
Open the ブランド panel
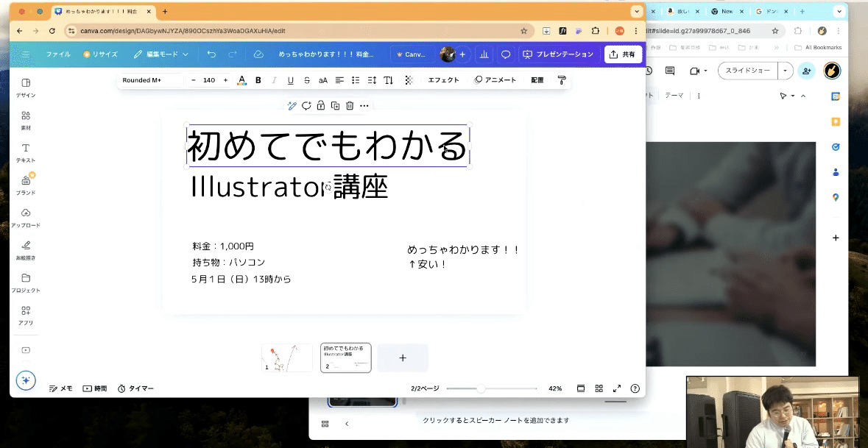tap(26, 185)
